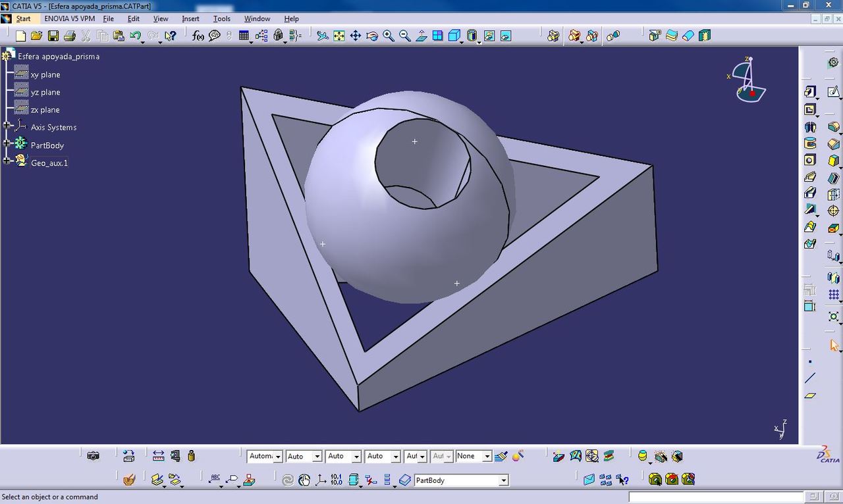The image size is (843, 504).
Task: Select the Rotate view tool
Action: point(372,36)
